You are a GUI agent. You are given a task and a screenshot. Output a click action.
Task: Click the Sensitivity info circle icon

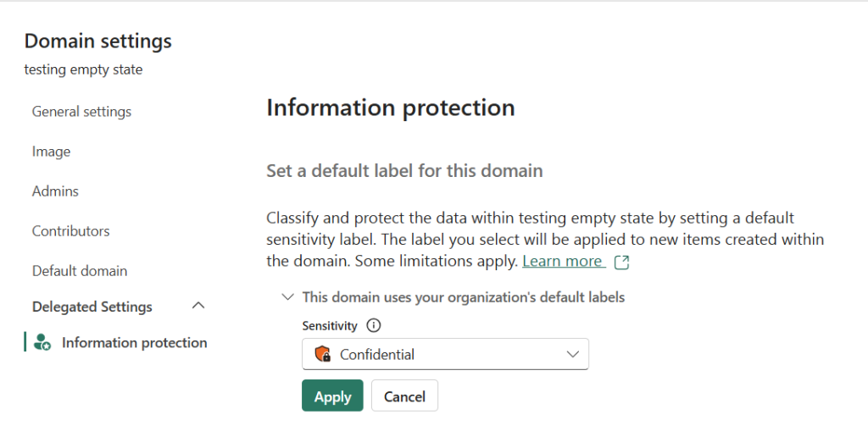[374, 326]
